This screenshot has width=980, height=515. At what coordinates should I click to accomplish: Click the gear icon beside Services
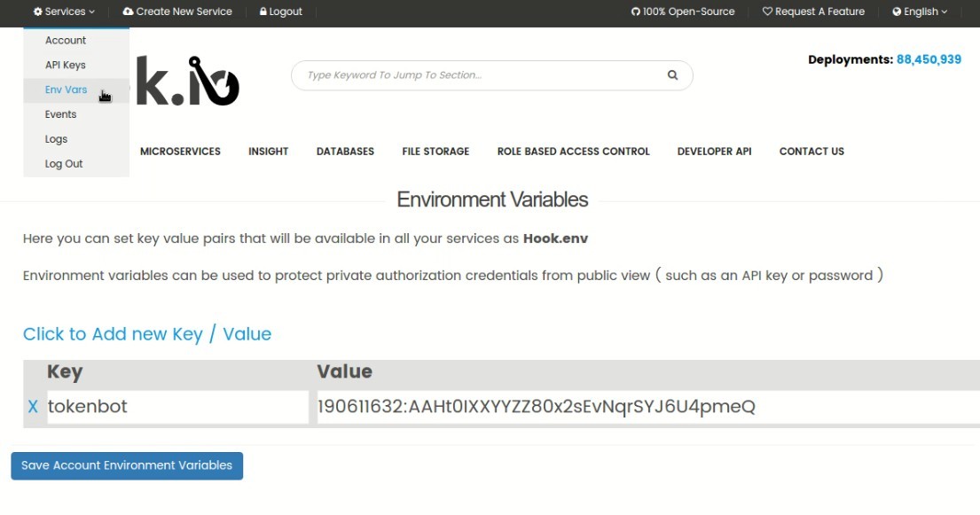[36, 12]
